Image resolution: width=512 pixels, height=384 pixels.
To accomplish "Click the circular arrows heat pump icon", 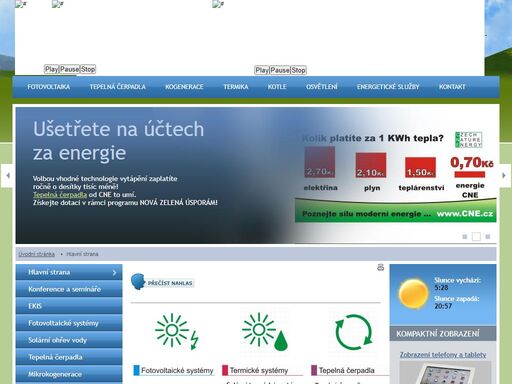I will coord(353,332).
